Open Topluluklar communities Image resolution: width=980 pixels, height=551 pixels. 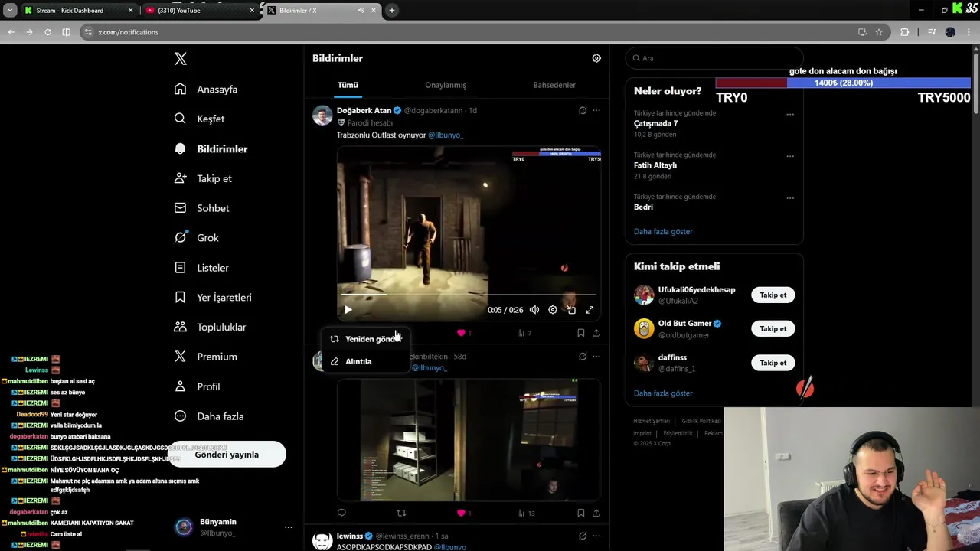click(x=210, y=327)
